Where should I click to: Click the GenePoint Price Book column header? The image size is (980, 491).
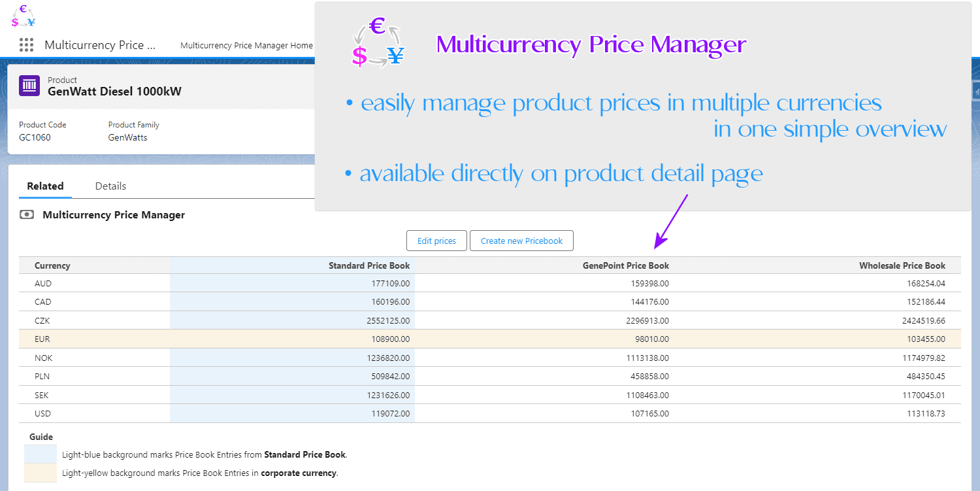(x=626, y=265)
